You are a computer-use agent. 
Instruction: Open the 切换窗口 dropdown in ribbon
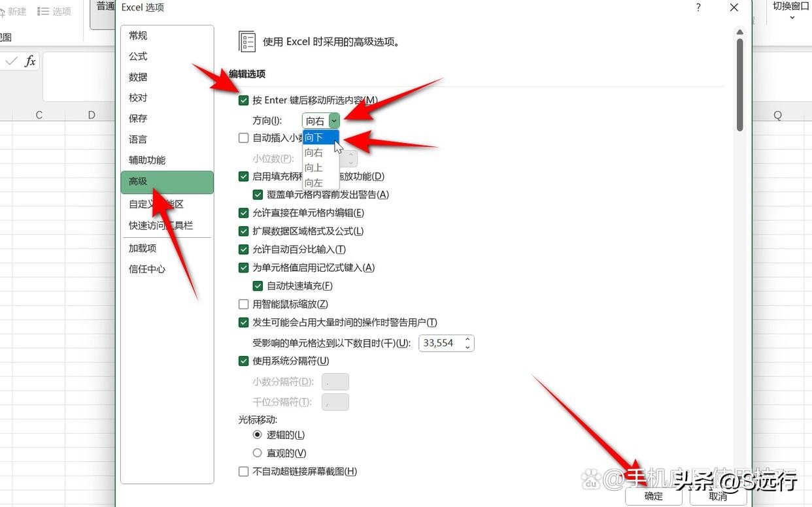(791, 11)
